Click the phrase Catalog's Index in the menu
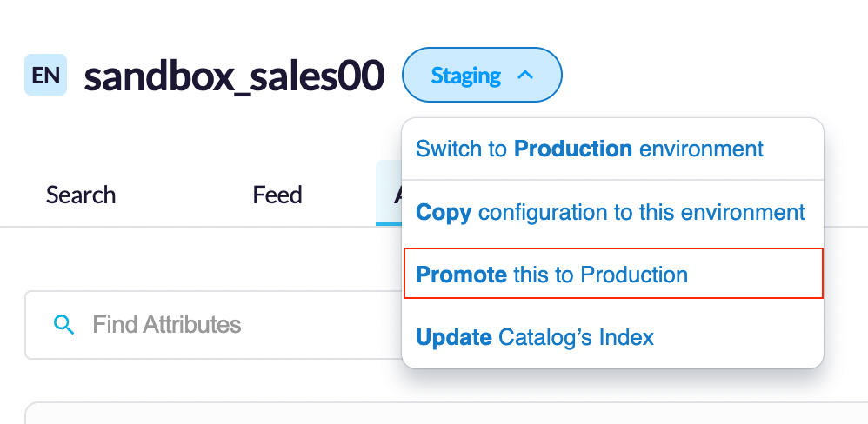 [x=577, y=336]
